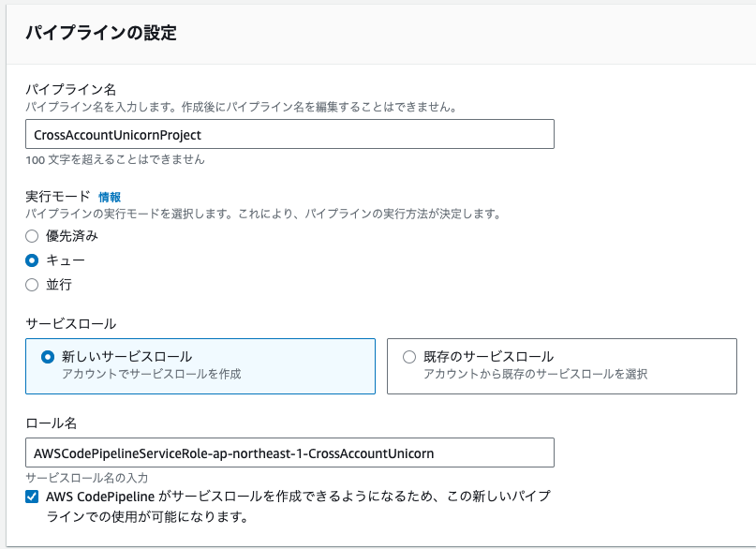This screenshot has width=756, height=549.
Task: Click the 優先済み label text
Action: (x=72, y=236)
